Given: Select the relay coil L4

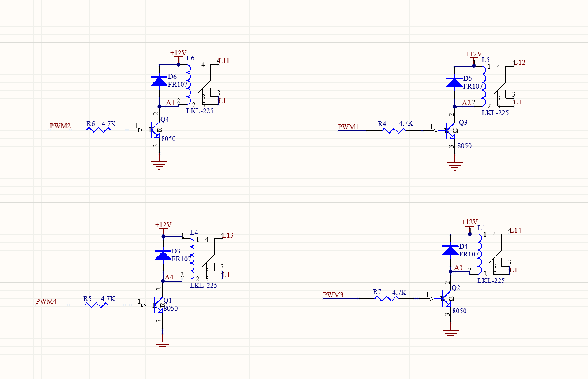Looking at the screenshot, I should click(191, 259).
